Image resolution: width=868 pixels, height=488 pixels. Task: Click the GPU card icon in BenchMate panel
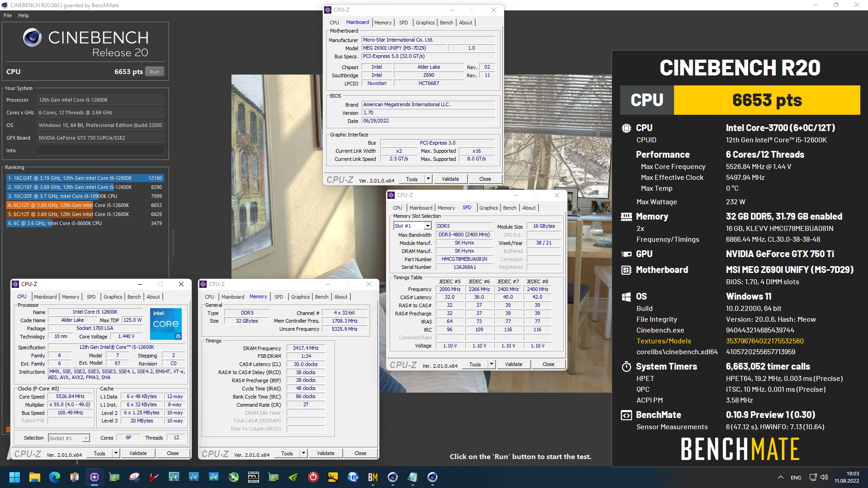(x=626, y=254)
